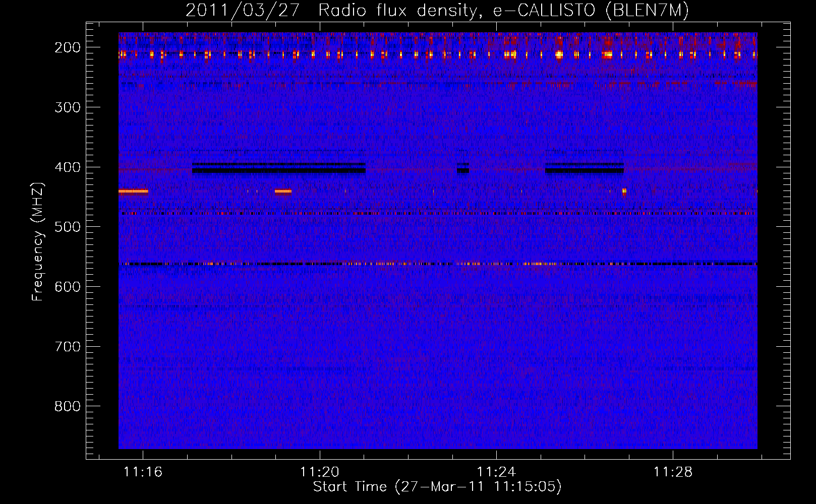Click the 11:16 time tick label
This screenshot has height=504, width=816.
(x=143, y=472)
